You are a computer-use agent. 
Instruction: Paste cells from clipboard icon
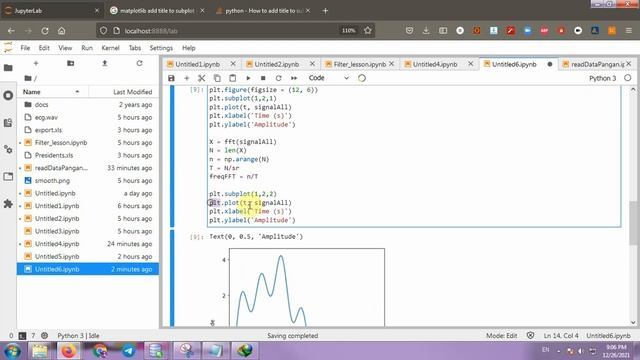233,78
